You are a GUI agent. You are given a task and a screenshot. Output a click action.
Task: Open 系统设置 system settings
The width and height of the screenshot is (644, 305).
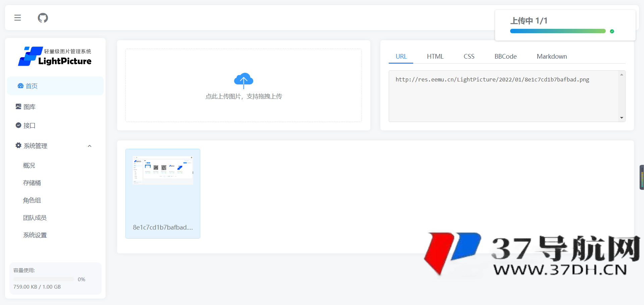coord(35,235)
